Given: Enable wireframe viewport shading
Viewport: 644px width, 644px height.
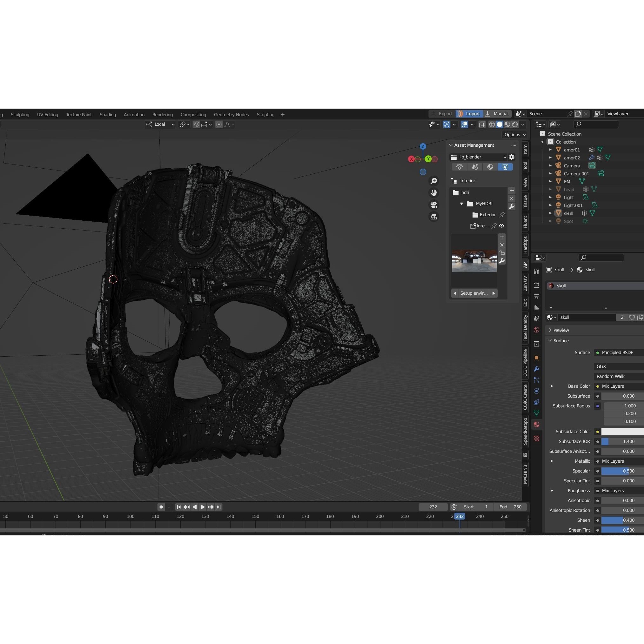Looking at the screenshot, I should 492,125.
